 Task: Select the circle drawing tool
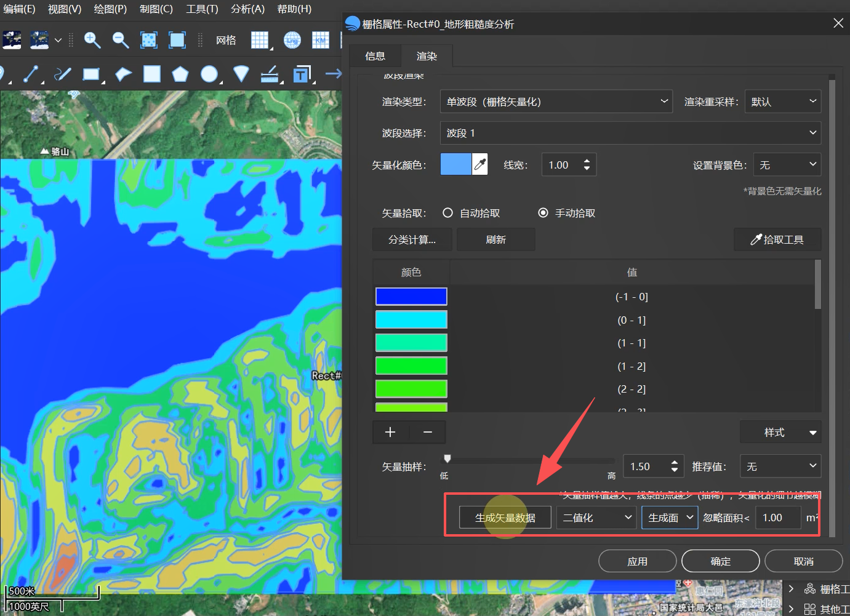pos(210,74)
